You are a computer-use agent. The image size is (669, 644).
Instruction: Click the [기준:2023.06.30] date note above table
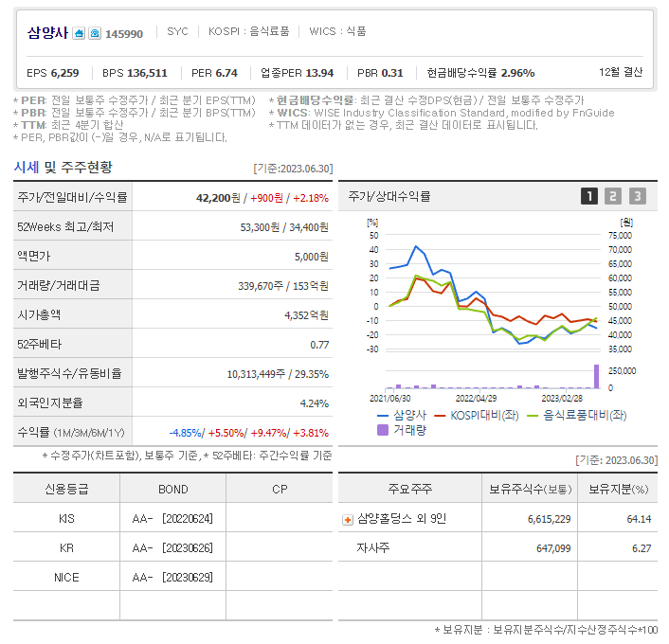click(293, 169)
